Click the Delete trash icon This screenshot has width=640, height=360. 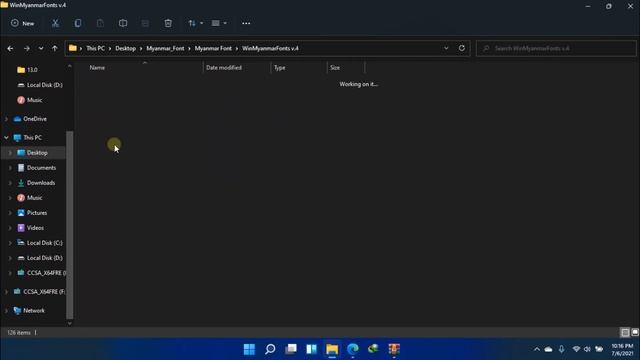click(168, 23)
